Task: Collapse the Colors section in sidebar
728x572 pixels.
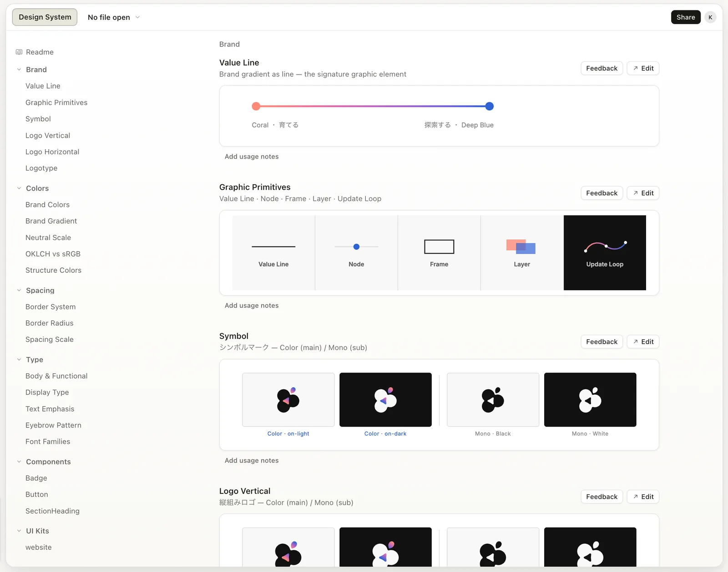Action: point(19,188)
